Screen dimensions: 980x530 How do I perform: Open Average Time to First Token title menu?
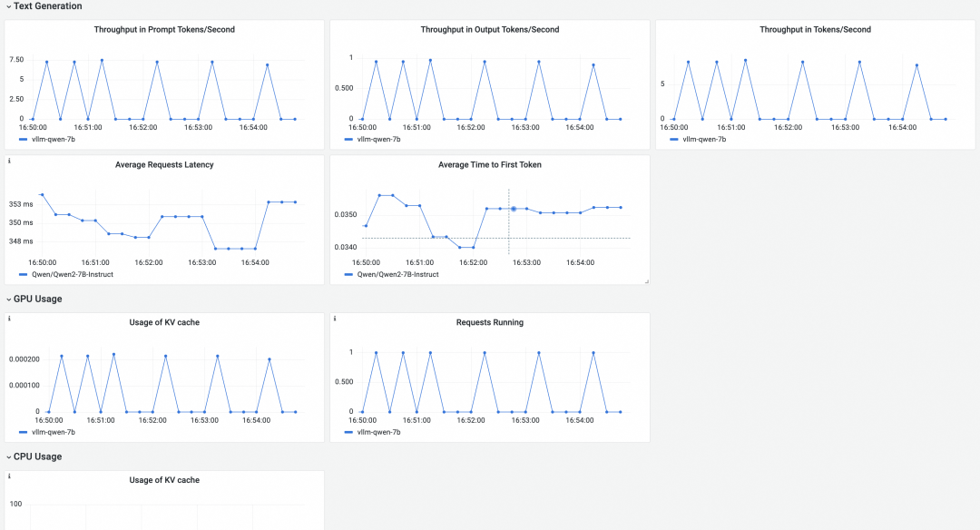490,165
